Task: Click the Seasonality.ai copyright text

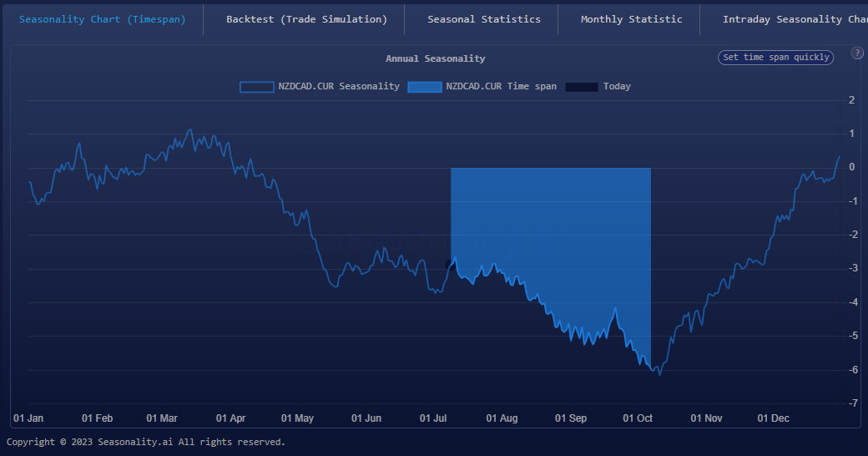Action: 146,442
